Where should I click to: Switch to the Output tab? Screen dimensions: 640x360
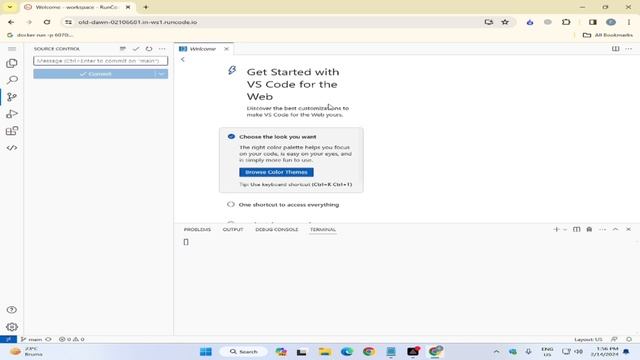click(x=233, y=229)
